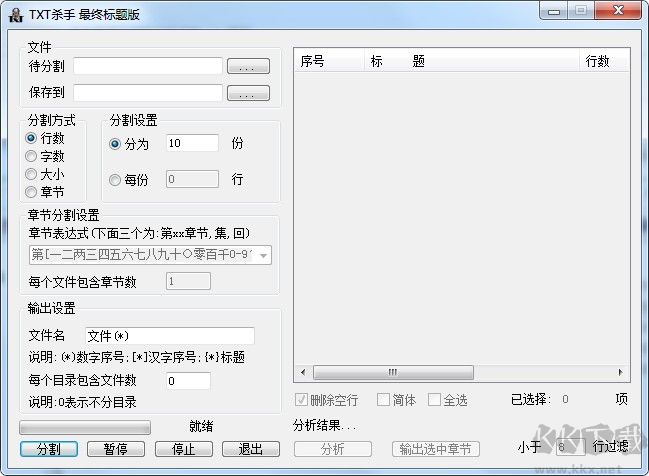649x476 pixels.
Task: Click the scrollbar left arrow
Action: pyautogui.click(x=303, y=373)
